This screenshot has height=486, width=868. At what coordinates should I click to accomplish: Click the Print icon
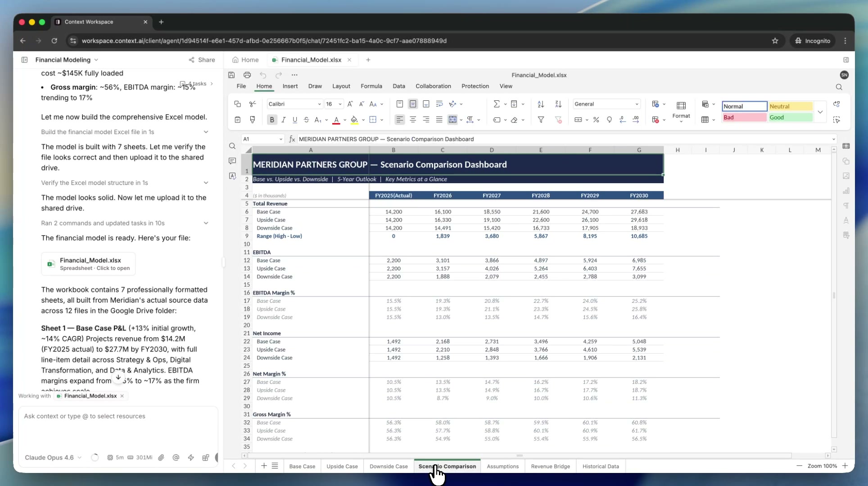247,75
